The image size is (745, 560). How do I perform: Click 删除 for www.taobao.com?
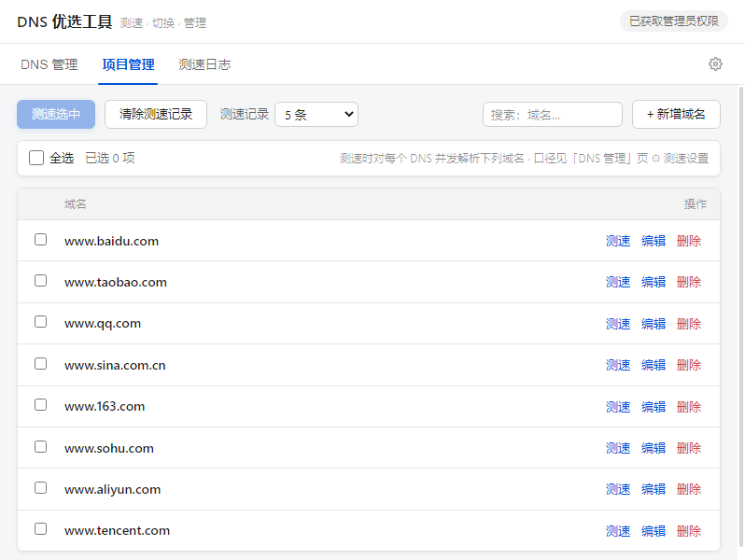click(x=689, y=282)
